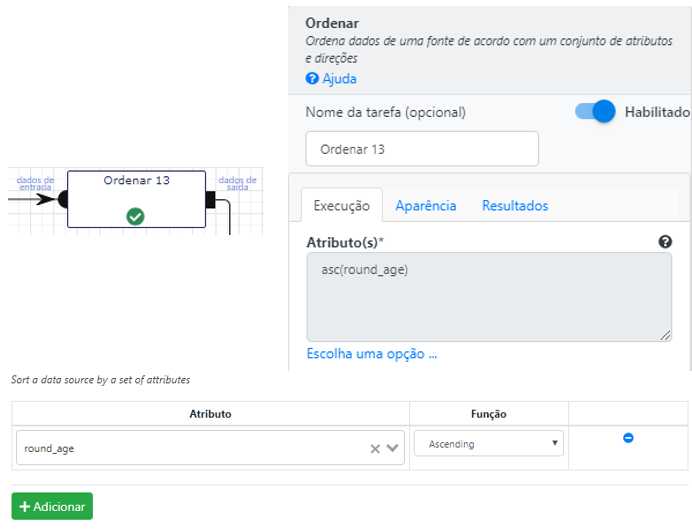Click the blue question mark icon beside Ajuda

[x=312, y=79]
